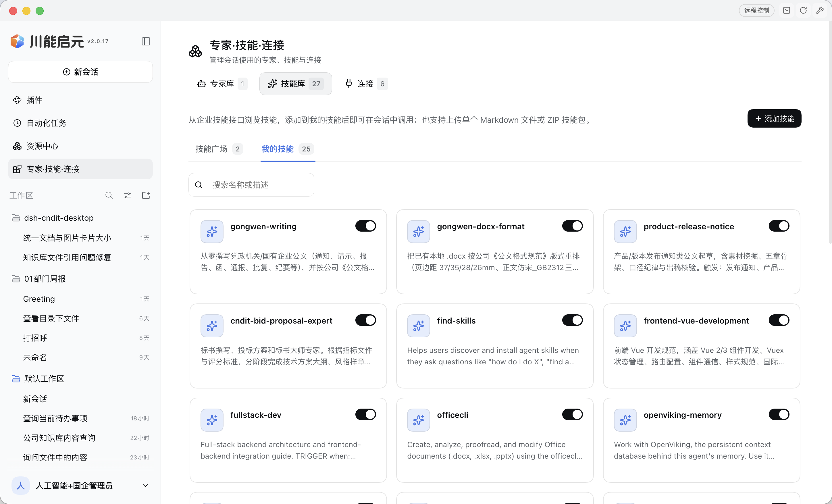This screenshot has width=832, height=504.
Task: Focus the 搜索名称或描述 search field
Action: [251, 185]
